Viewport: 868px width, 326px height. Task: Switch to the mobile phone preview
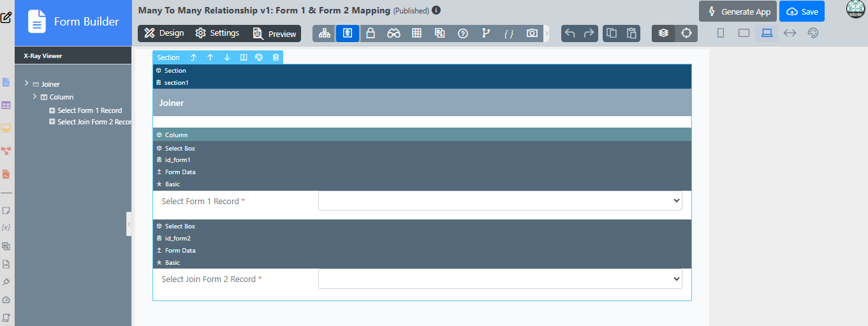[x=721, y=33]
